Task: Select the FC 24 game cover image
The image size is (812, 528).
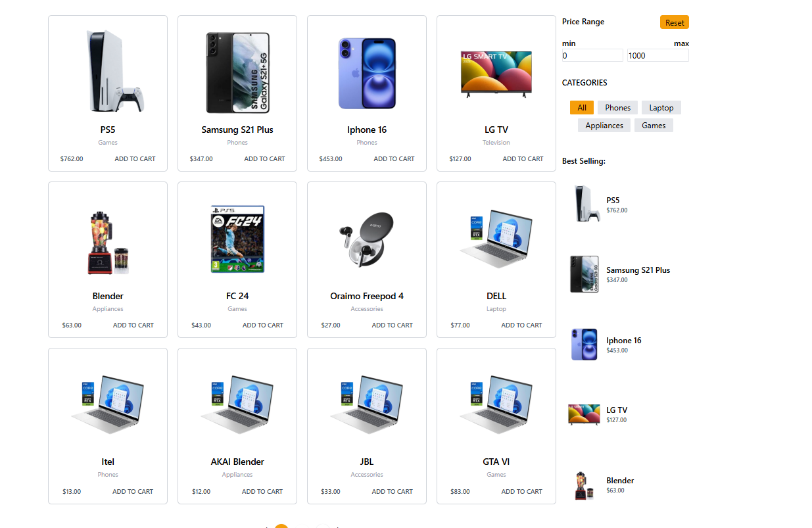Action: (x=237, y=239)
